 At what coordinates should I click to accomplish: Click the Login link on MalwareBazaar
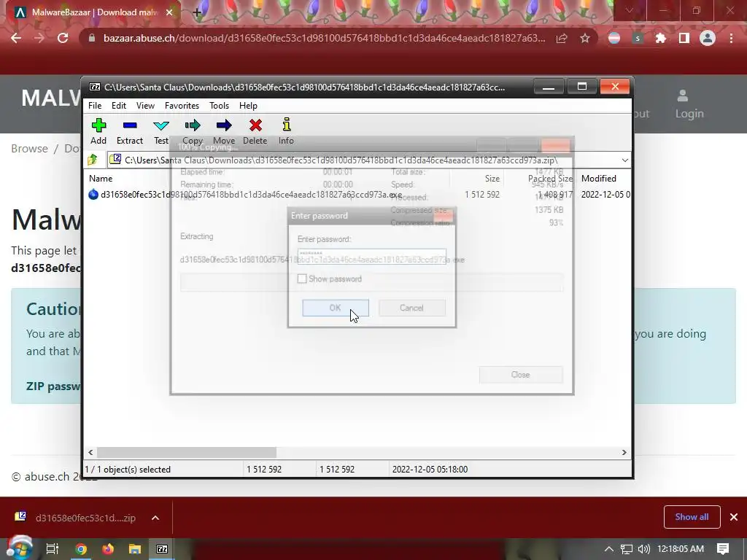click(x=689, y=104)
